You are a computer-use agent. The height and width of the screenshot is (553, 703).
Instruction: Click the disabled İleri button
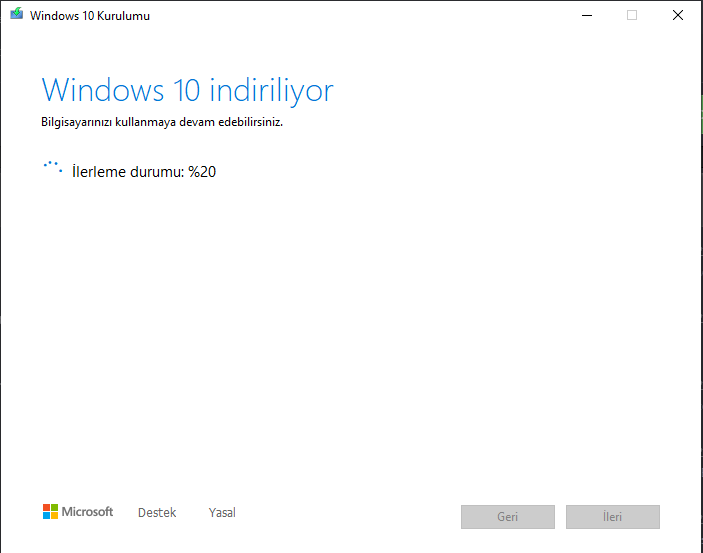(612, 517)
